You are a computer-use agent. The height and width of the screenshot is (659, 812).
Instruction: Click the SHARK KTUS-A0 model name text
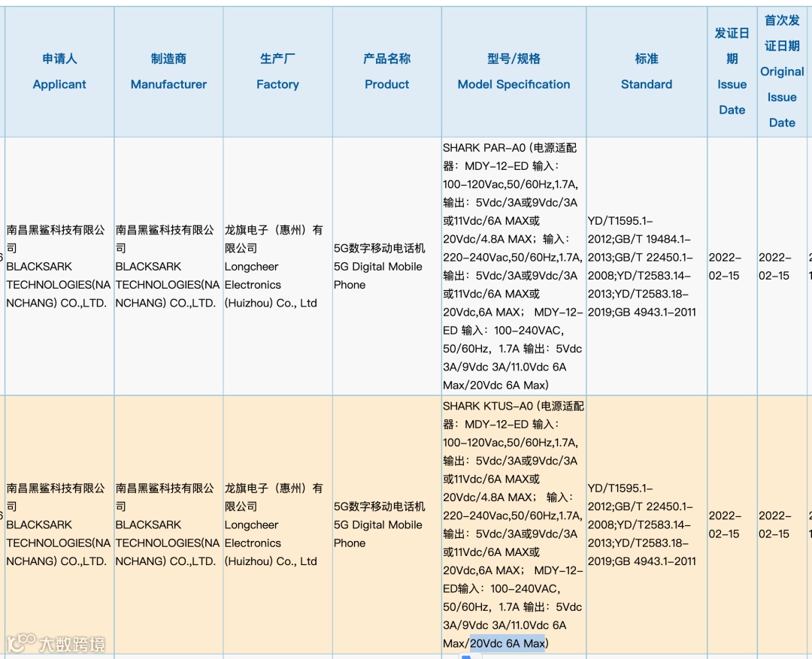488,406
